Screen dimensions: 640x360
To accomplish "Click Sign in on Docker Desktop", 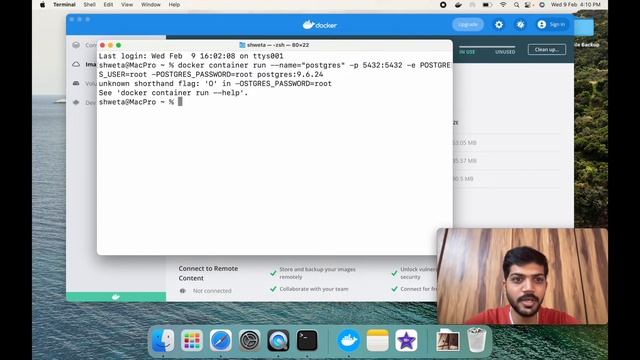I will click(x=551, y=24).
